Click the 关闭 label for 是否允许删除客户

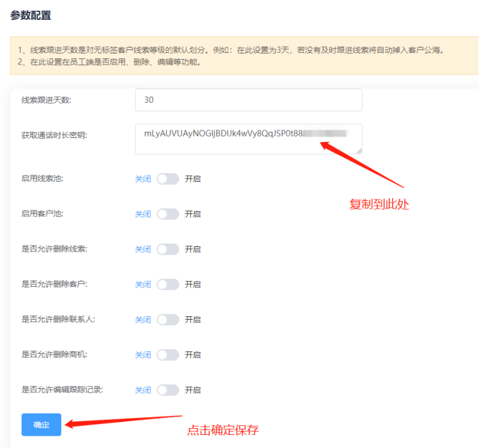[143, 284]
